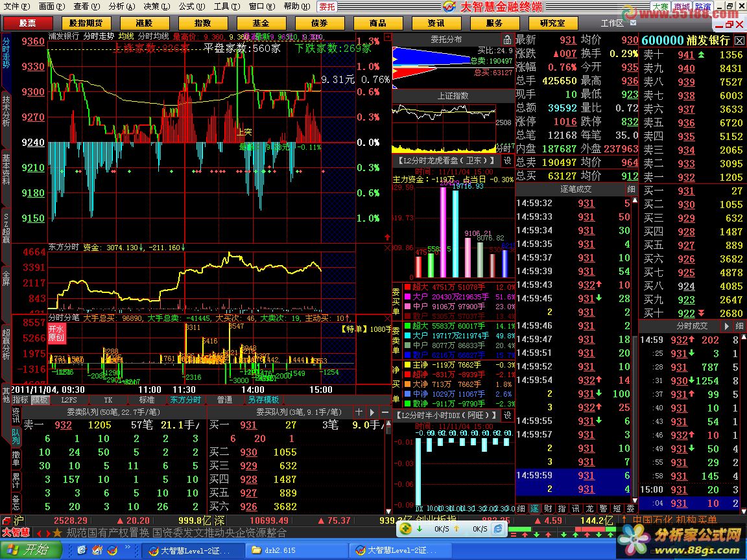Switch to 基本资料 vertical side tab
The width and height of the screenshot is (747, 560).
(x=6, y=169)
